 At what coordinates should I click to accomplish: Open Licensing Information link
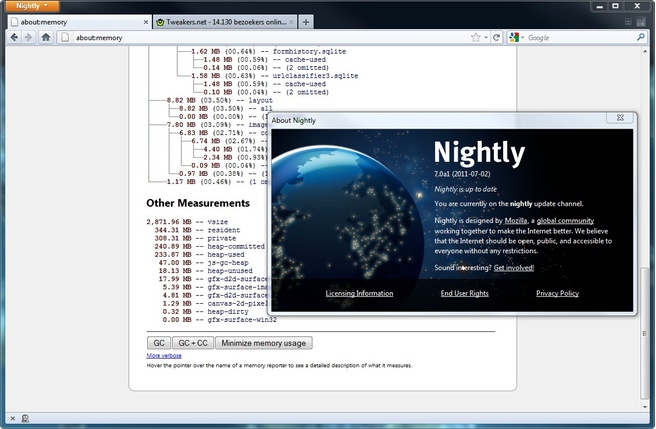click(x=359, y=293)
